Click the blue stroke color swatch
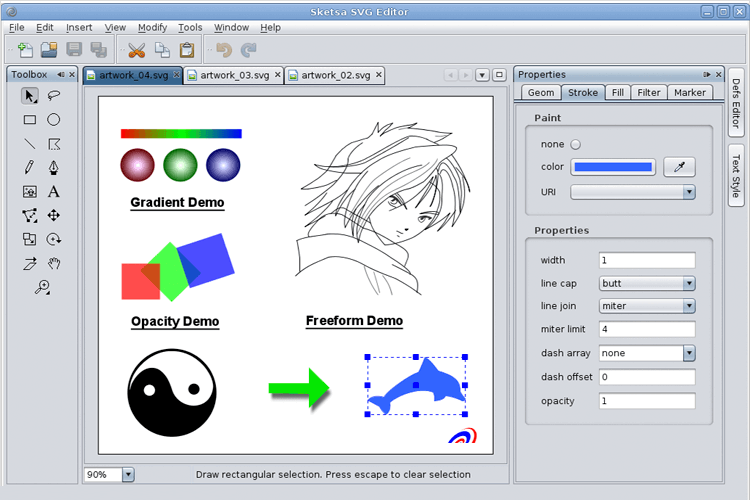Image resolution: width=750 pixels, height=500 pixels. [x=614, y=167]
